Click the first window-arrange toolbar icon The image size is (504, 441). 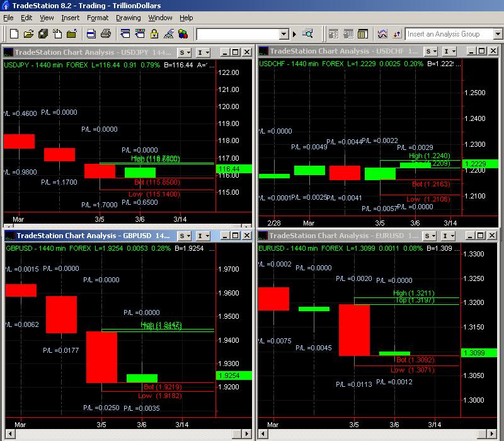pos(125,33)
